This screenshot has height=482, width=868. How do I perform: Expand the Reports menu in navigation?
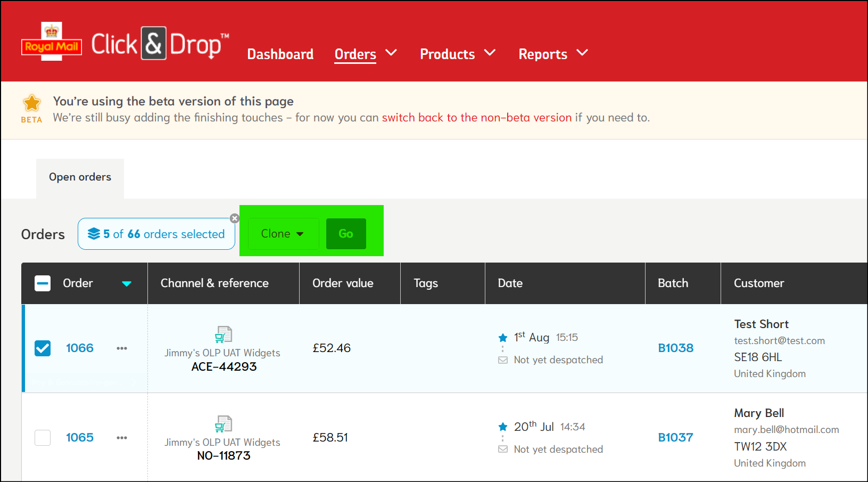point(552,54)
